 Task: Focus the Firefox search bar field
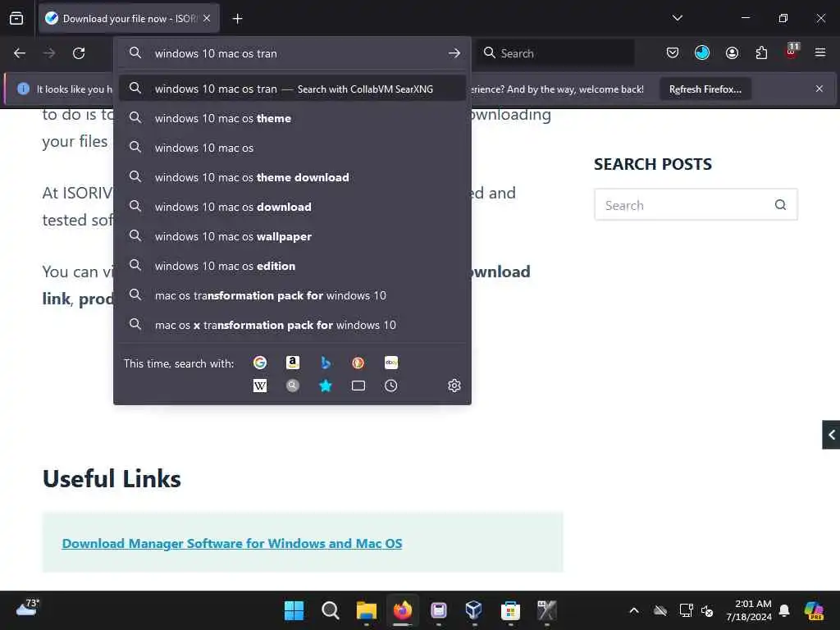coord(556,53)
